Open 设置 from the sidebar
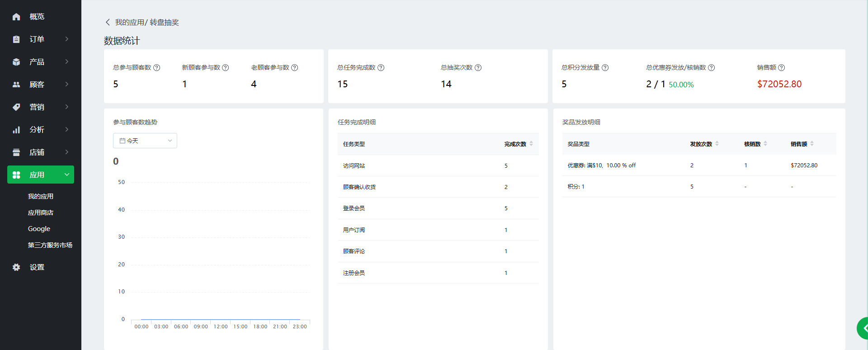This screenshot has height=350, width=868. (x=37, y=267)
